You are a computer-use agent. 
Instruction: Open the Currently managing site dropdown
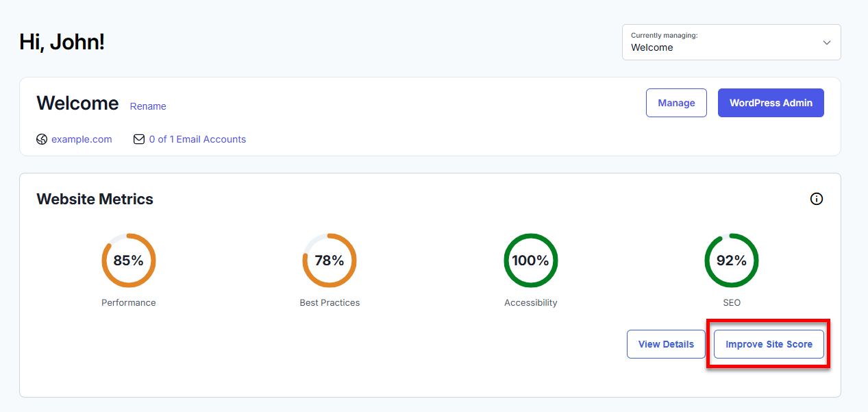pos(731,43)
